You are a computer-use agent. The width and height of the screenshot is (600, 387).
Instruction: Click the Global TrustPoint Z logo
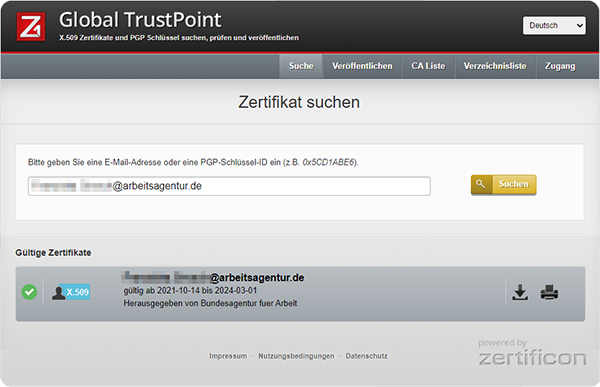[x=31, y=26]
